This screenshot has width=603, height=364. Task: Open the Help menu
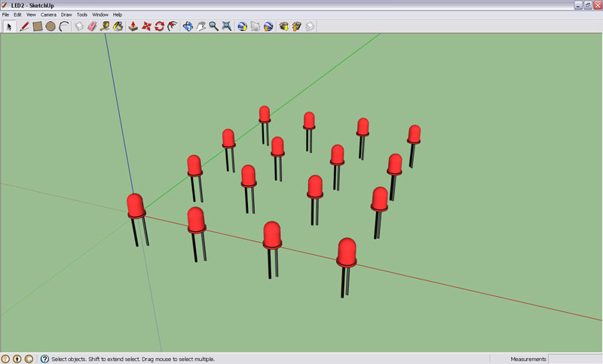(x=118, y=14)
